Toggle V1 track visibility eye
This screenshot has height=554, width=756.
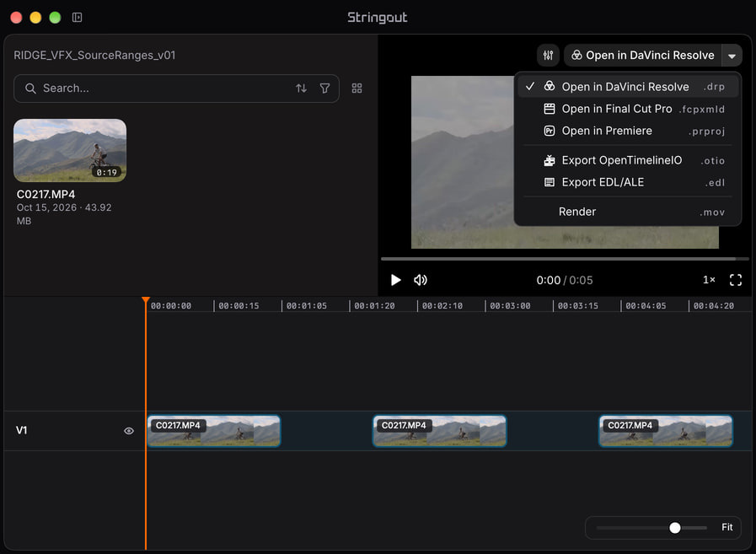(x=129, y=431)
